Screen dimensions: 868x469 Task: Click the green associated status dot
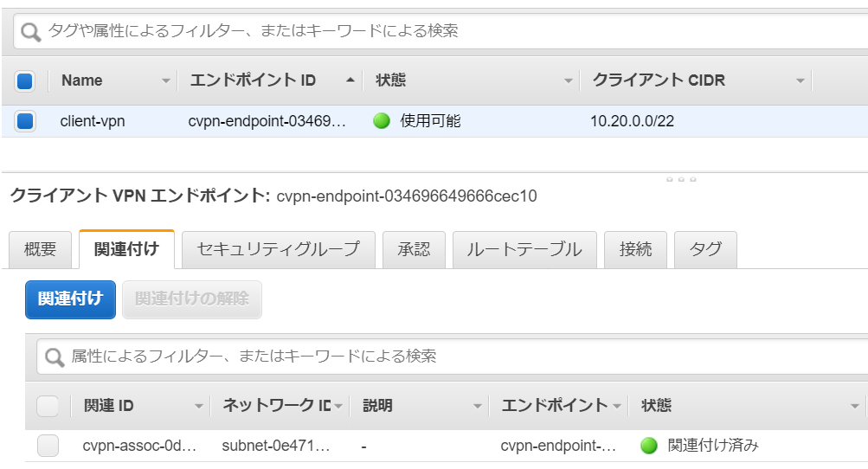coord(649,445)
